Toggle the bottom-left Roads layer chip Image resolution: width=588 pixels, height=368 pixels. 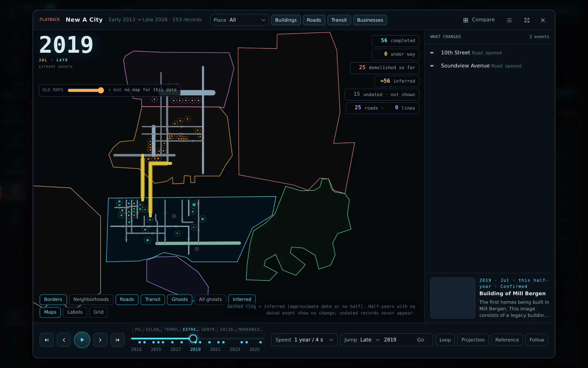(x=127, y=299)
